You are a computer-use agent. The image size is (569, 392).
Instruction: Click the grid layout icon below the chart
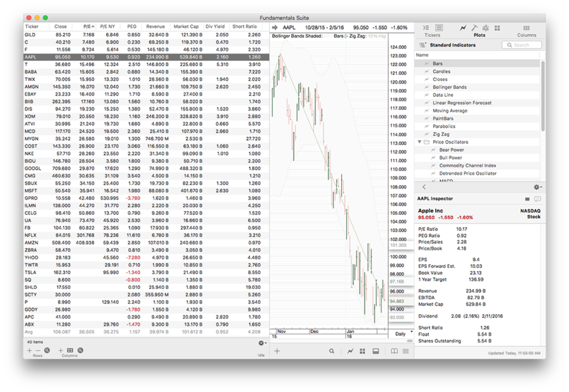(362, 351)
